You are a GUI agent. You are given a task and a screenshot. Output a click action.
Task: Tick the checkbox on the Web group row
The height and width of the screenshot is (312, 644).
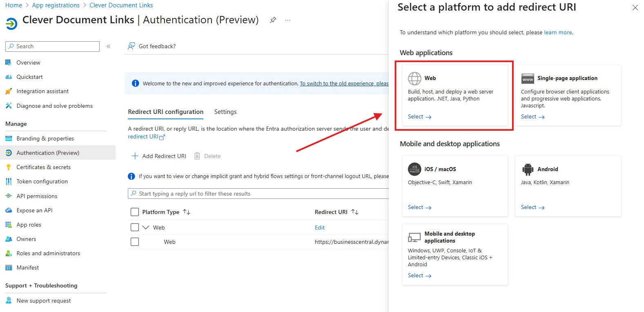[x=135, y=227]
